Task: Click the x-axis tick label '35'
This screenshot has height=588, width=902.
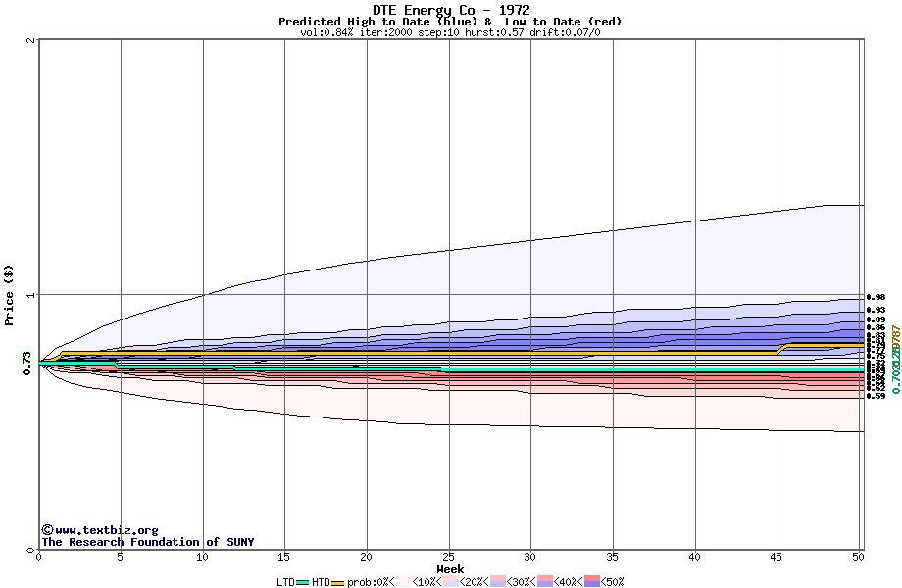Action: tap(613, 557)
